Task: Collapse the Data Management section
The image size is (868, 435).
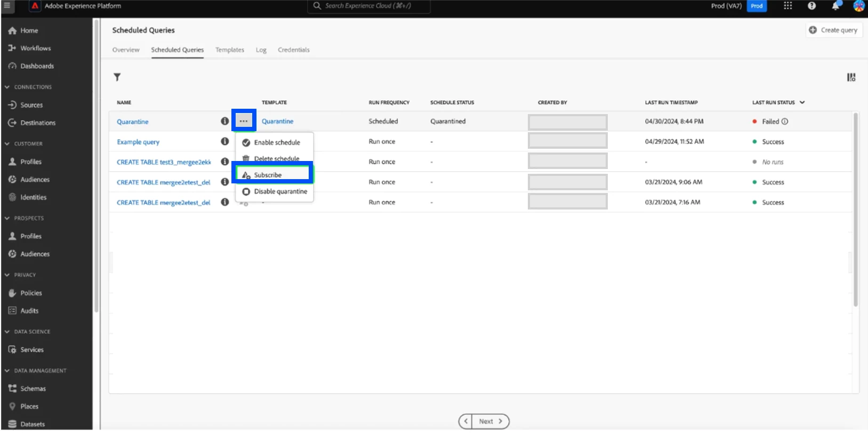Action: 7,370
